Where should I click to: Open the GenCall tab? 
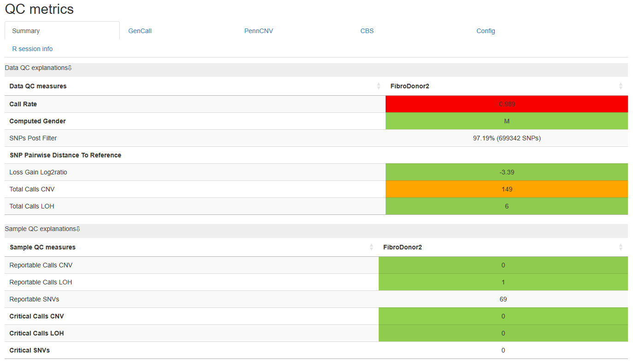pos(140,31)
